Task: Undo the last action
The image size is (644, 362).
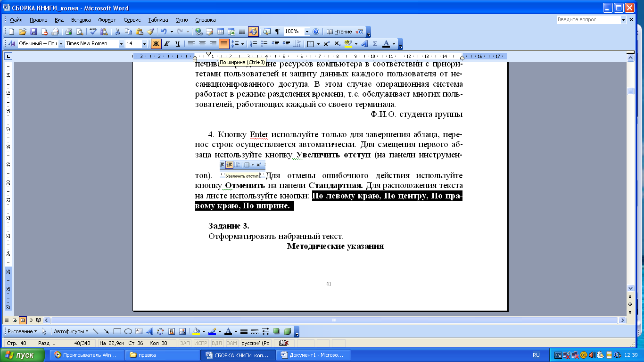Action: tap(164, 32)
